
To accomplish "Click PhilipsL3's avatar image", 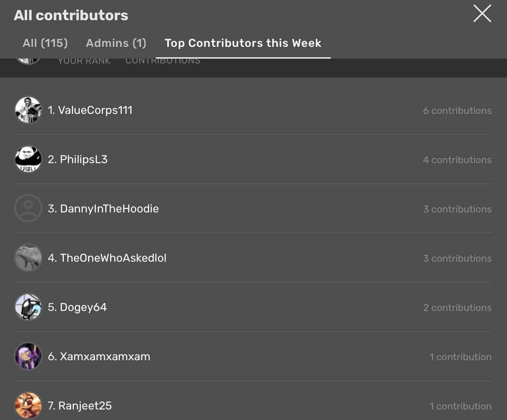I will [28, 159].
